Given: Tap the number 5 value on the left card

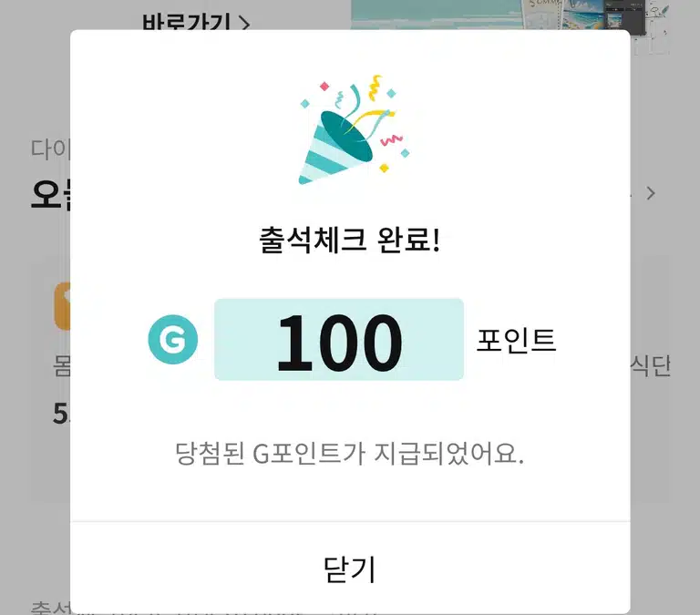Looking at the screenshot, I should 61,414.
